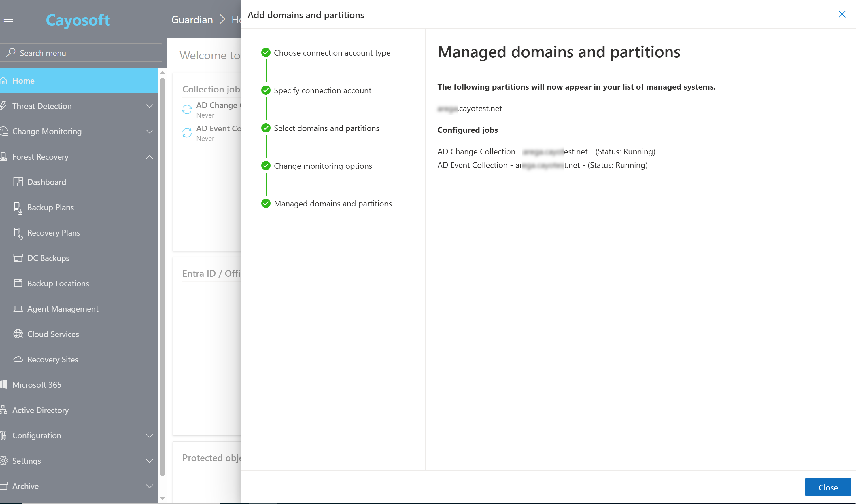Collapse the Forest Recovery section
The height and width of the screenshot is (504, 856).
coord(149,157)
